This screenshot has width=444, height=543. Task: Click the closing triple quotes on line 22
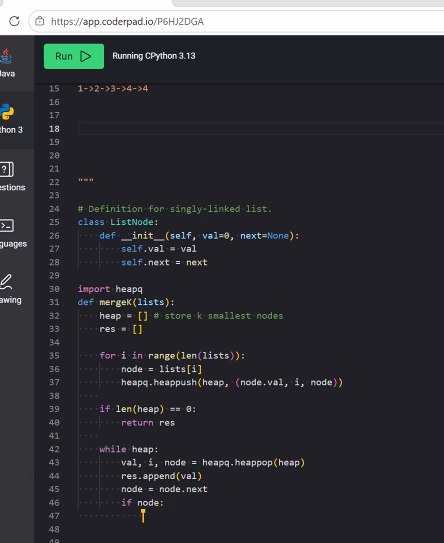[x=86, y=180]
